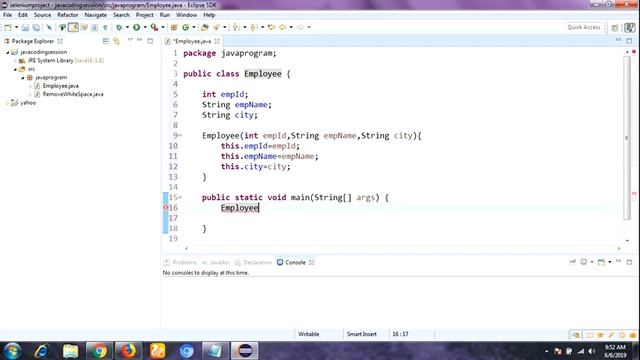Open the File menu
Screen dimensions: 640x360
tap(7, 15)
